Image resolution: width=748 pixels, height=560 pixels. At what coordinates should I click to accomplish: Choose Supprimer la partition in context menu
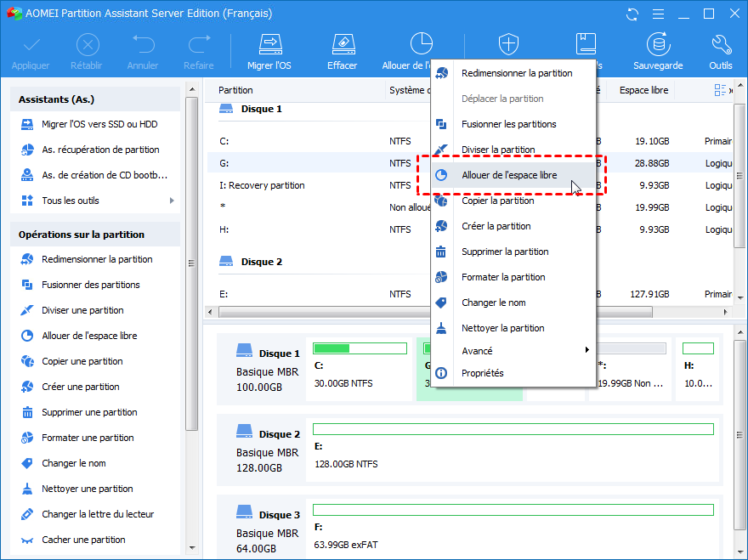tap(513, 252)
